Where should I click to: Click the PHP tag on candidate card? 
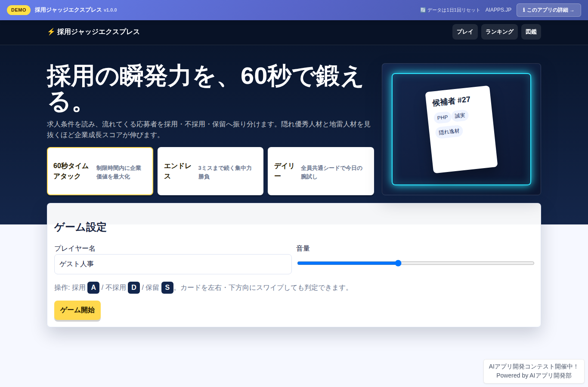coord(443,117)
